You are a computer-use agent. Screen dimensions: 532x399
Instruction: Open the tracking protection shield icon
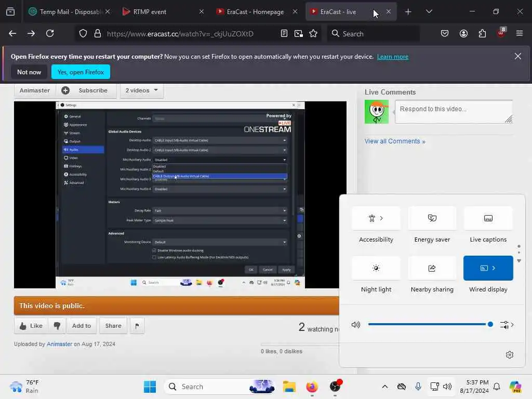[83, 34]
